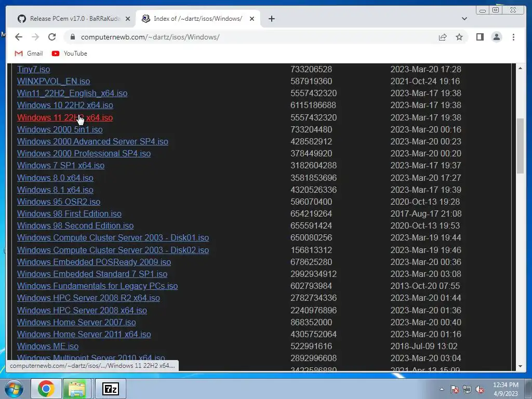
Task: Click the vertical scrollbar thumb
Action: [520, 146]
